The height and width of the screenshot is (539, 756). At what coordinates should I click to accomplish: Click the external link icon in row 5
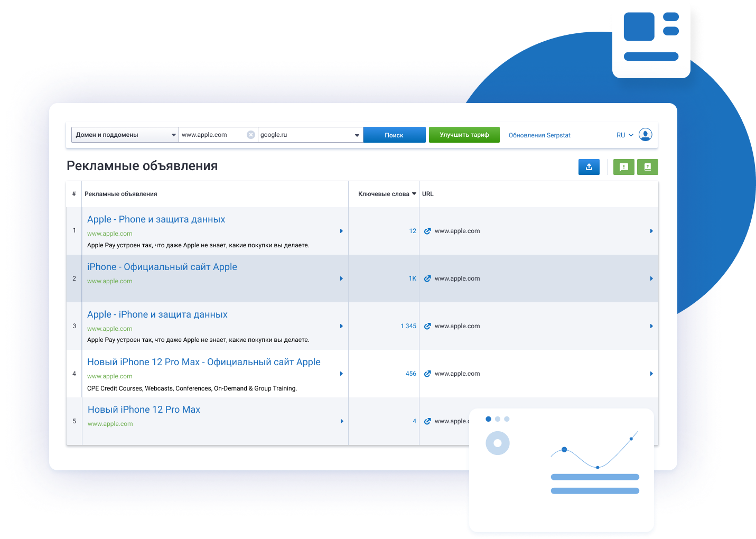pyautogui.click(x=427, y=421)
